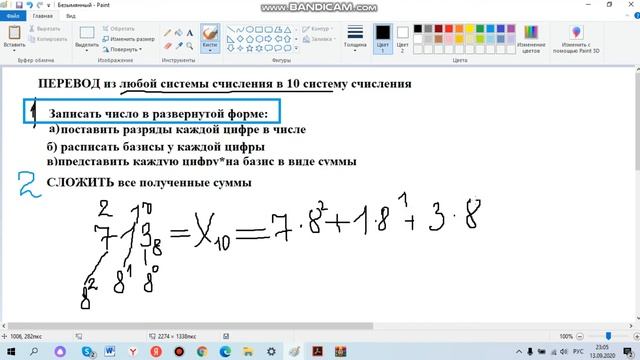640x360 pixels.
Task: Open Google Chrome from the taskbar
Action: (202, 351)
